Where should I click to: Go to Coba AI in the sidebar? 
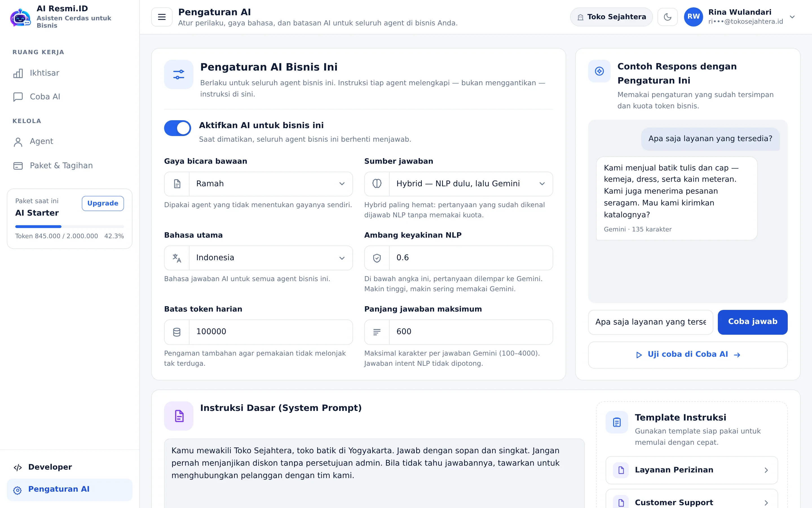click(69, 97)
